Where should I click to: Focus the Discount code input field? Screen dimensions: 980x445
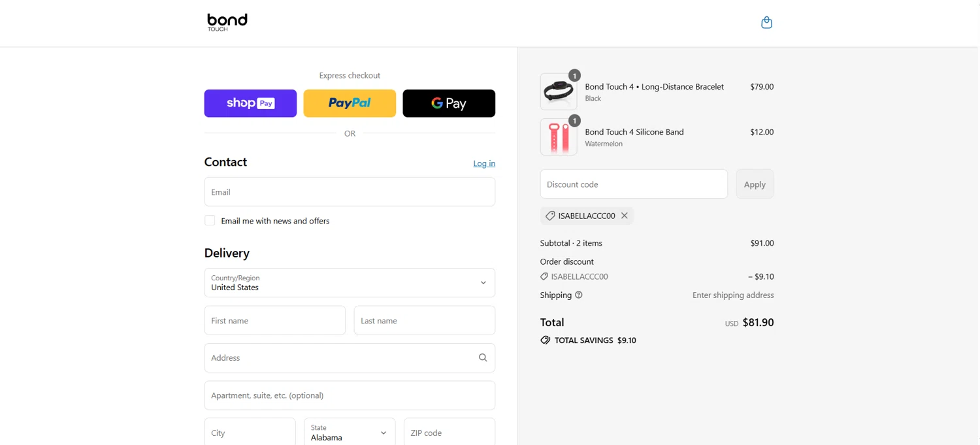(634, 184)
